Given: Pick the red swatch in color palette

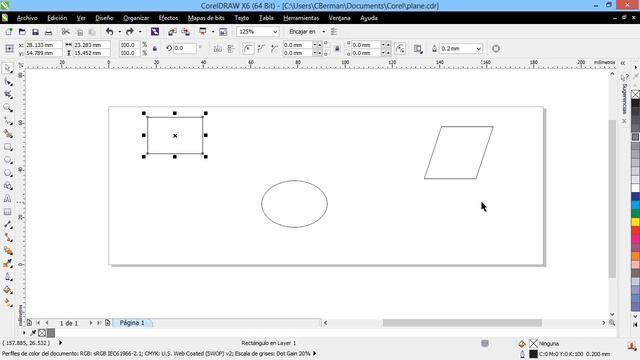Looking at the screenshot, I should click(636, 231).
